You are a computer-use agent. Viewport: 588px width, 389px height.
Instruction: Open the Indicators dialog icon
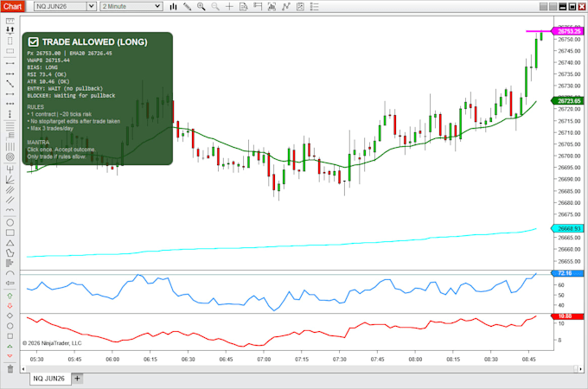(x=272, y=6)
